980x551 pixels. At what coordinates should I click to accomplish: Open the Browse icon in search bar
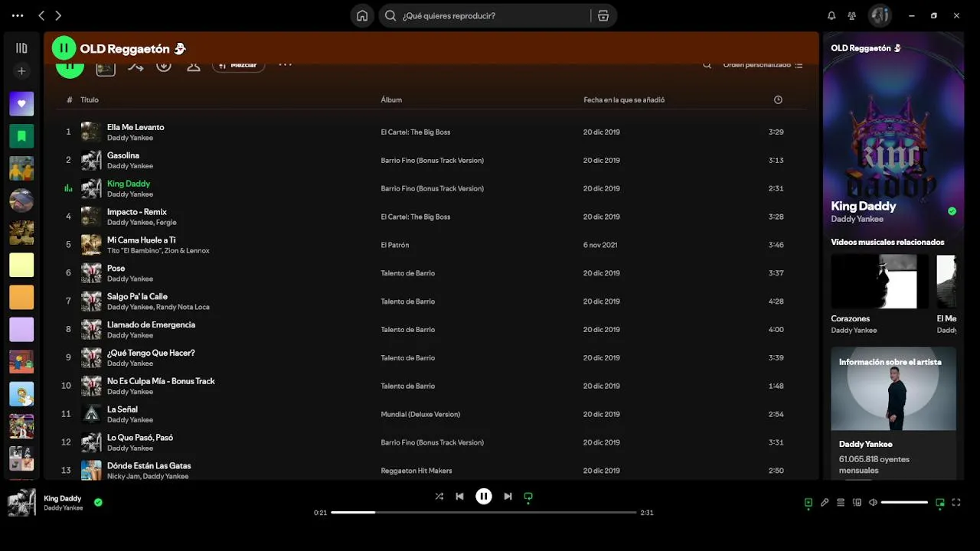(x=603, y=15)
